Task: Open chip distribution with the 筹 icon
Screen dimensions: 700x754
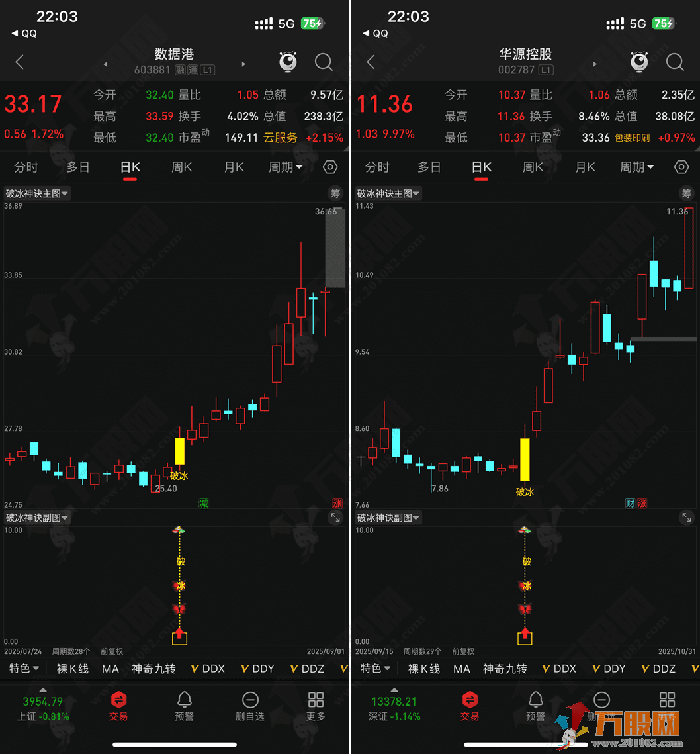Action: (x=335, y=193)
